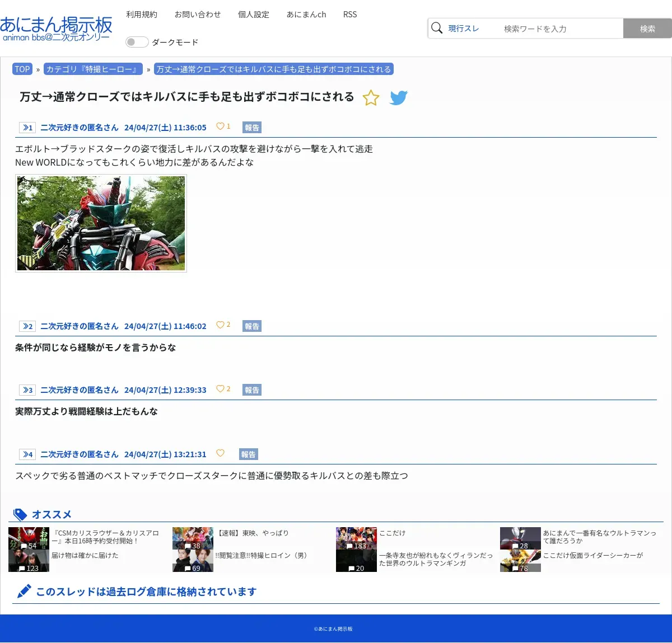Screen dimensions: 672x643
Task: Open ここだけ recommended thread link
Action: pyautogui.click(x=393, y=533)
